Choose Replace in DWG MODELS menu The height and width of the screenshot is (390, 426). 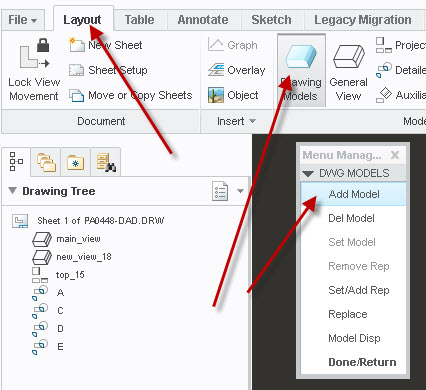pyautogui.click(x=353, y=314)
